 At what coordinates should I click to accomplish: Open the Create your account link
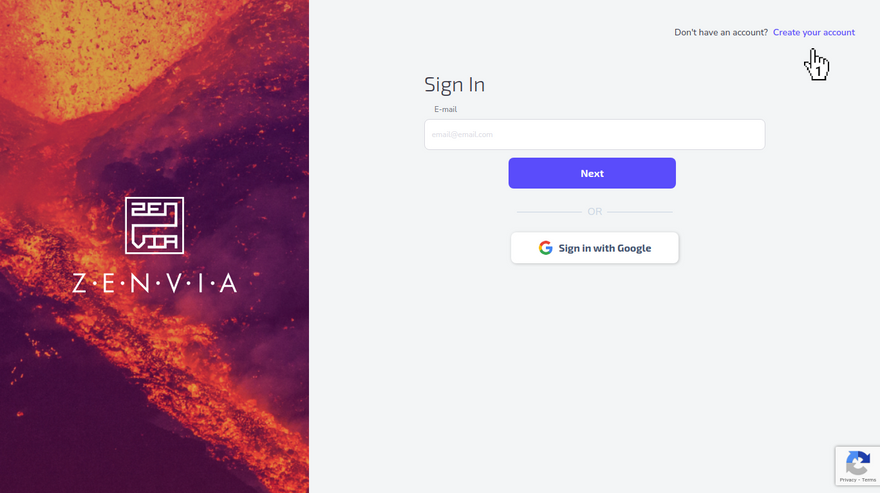(x=814, y=33)
